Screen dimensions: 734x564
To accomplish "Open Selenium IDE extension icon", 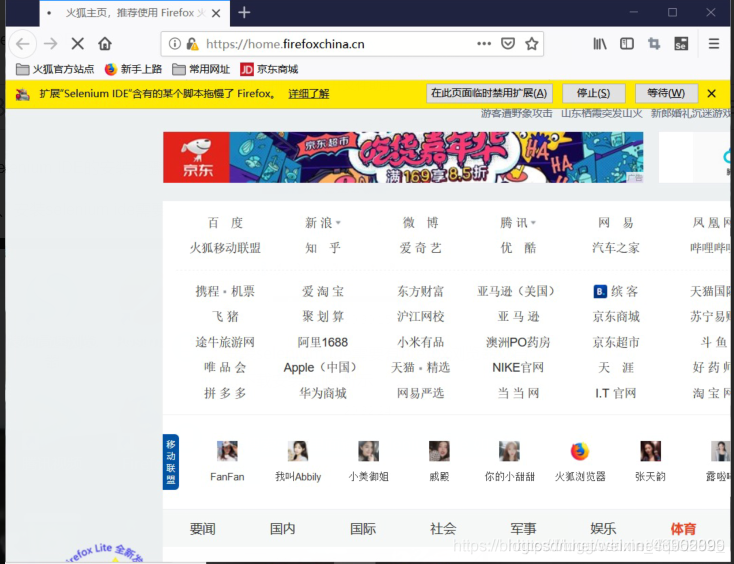I will 681,44.
